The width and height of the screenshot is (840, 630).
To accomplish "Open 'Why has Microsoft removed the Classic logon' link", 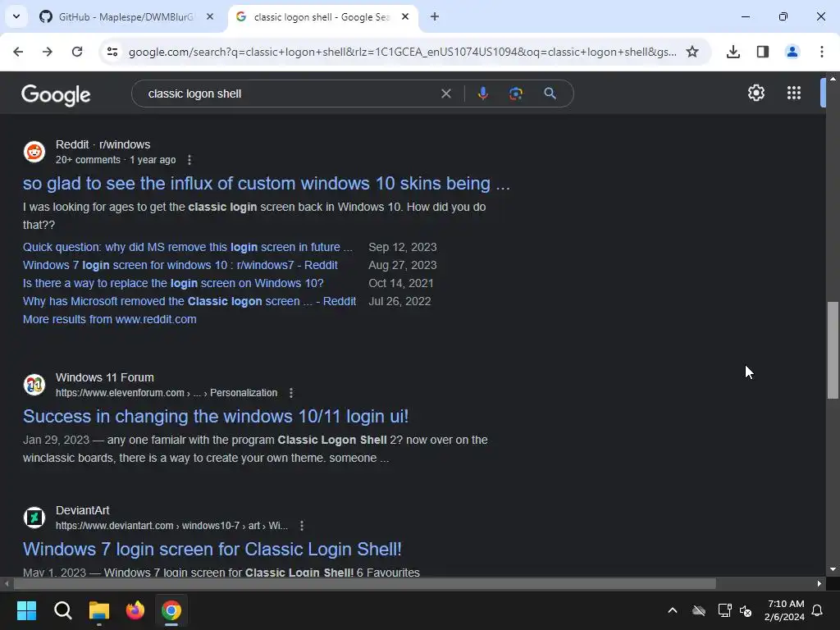I will click(189, 302).
